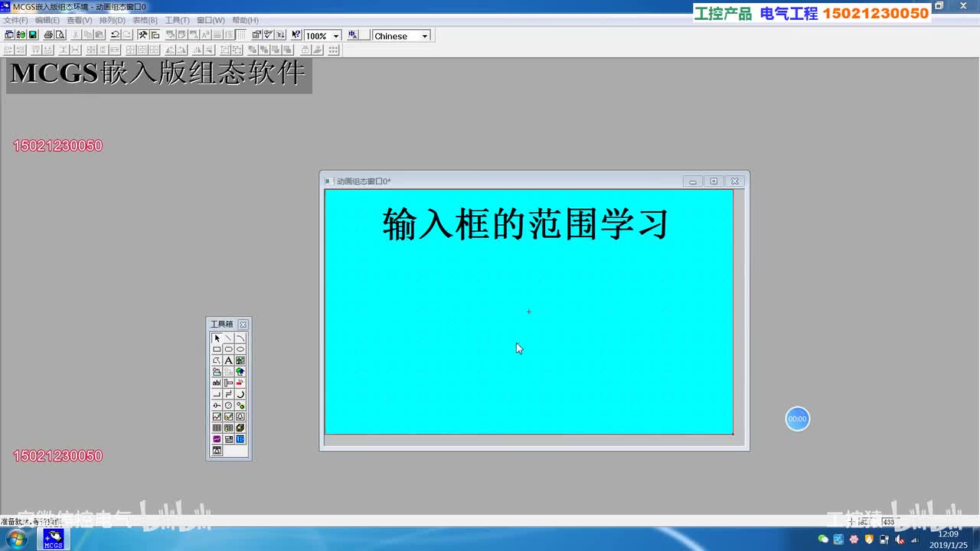Pick the straight line tool in toolbox
Screen dimensions: 980x551
tap(229, 337)
